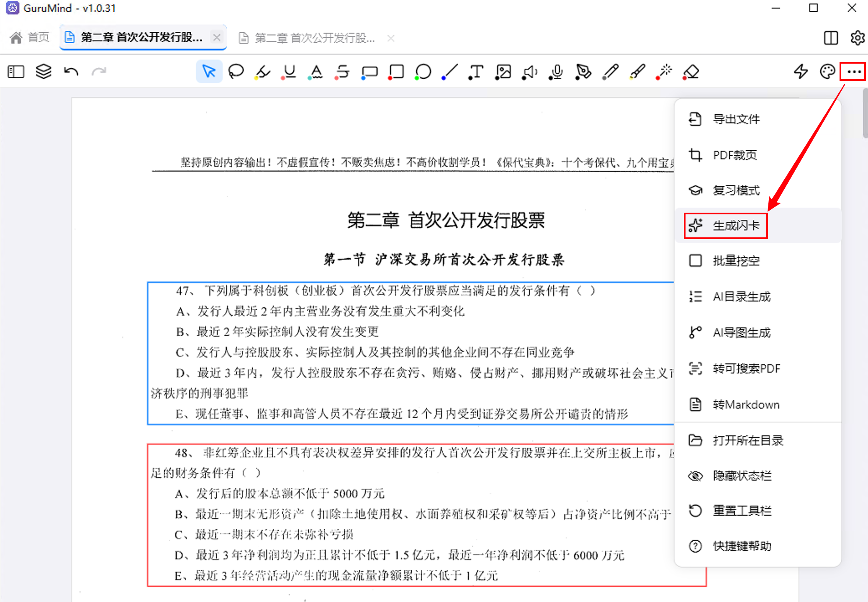The width and height of the screenshot is (868, 602).
Task: Select the red square shape tool
Action: click(396, 72)
